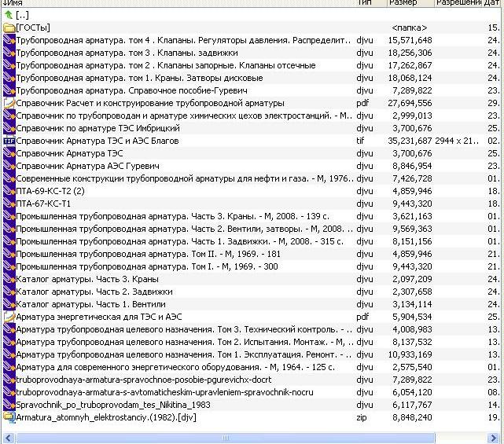Image resolution: width=504 pixels, height=444 pixels.
Task: Click PDF icon of Справочник Расчет и конструирование
Action: [9, 103]
